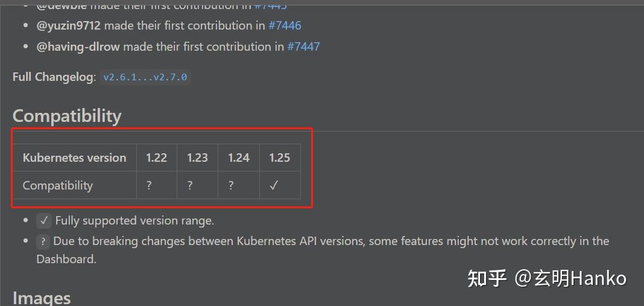Click the 知乎 @玄明Hanko watermark
The width and height of the screenshot is (644, 306).
[x=547, y=278]
